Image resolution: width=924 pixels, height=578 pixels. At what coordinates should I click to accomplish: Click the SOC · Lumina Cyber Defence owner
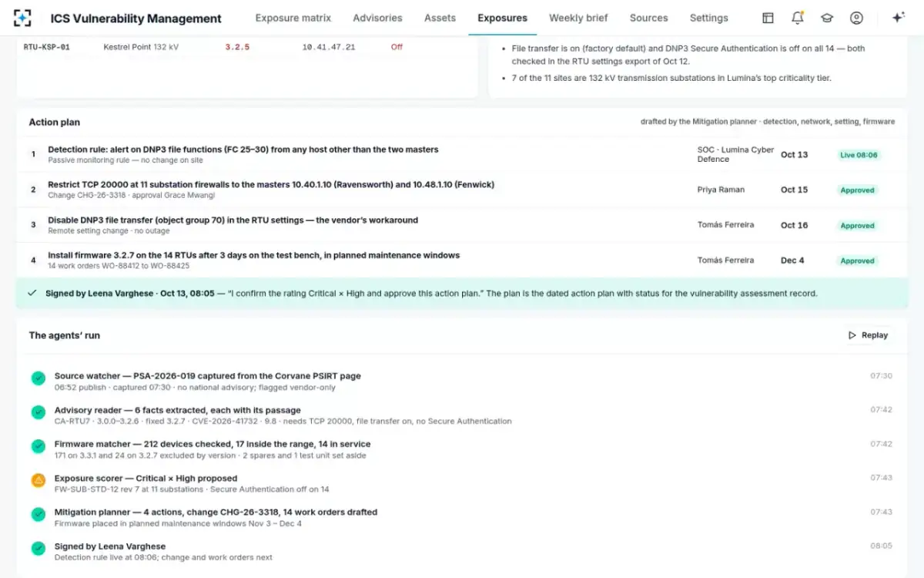click(735, 154)
